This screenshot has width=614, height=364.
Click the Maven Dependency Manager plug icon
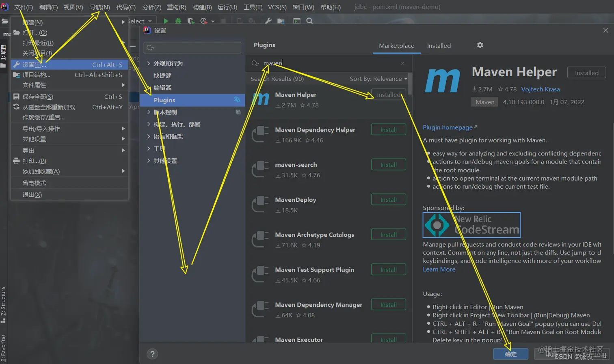(260, 309)
